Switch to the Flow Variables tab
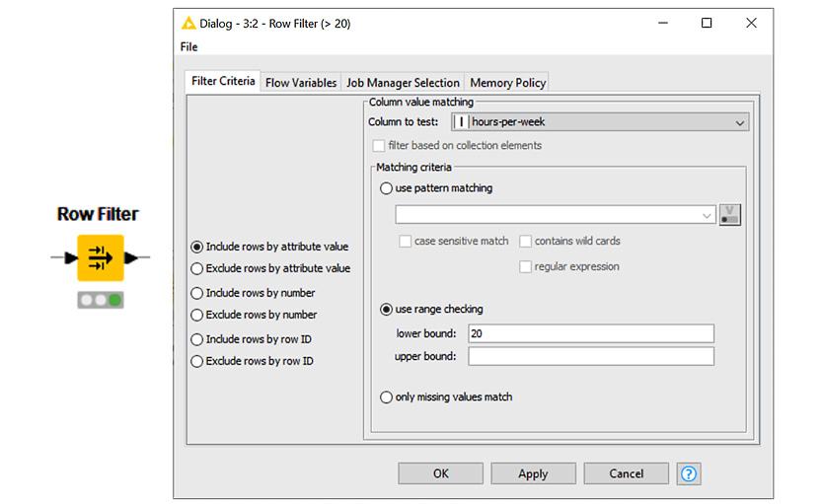Screen dimensions: 822x504 tap(300, 83)
